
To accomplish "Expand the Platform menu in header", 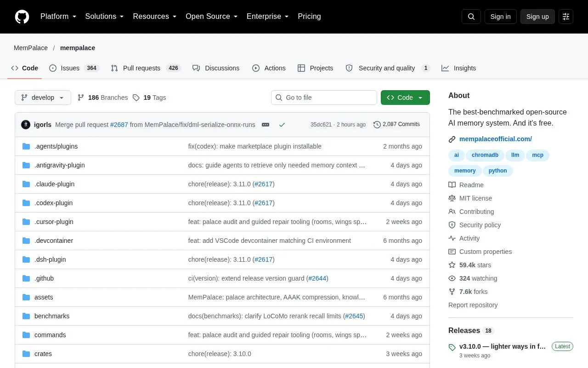I will click(x=58, y=17).
